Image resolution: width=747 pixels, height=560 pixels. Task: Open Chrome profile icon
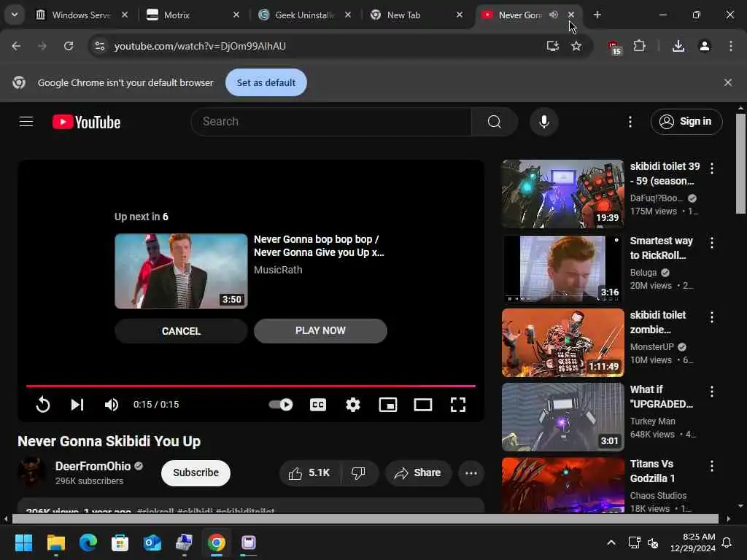pos(704,46)
